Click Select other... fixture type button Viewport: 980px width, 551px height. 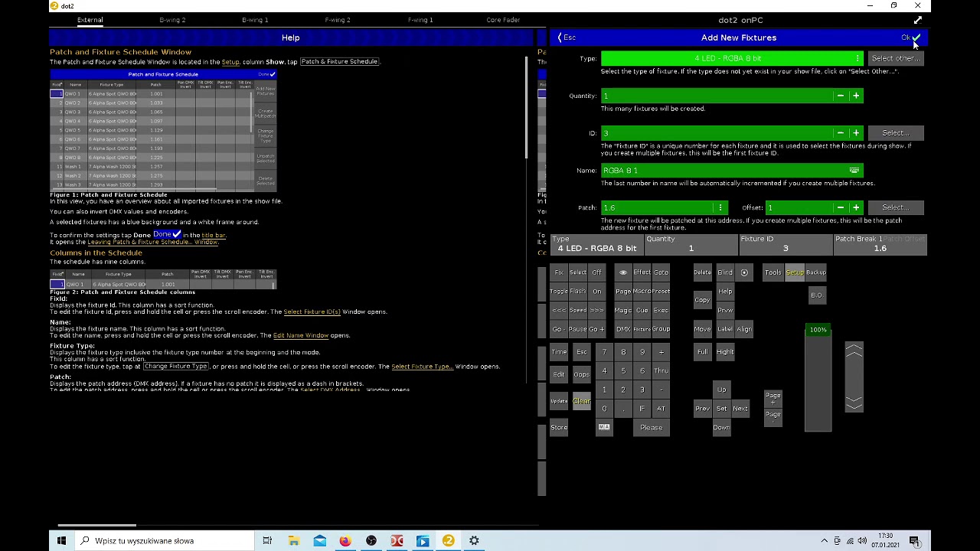896,58
